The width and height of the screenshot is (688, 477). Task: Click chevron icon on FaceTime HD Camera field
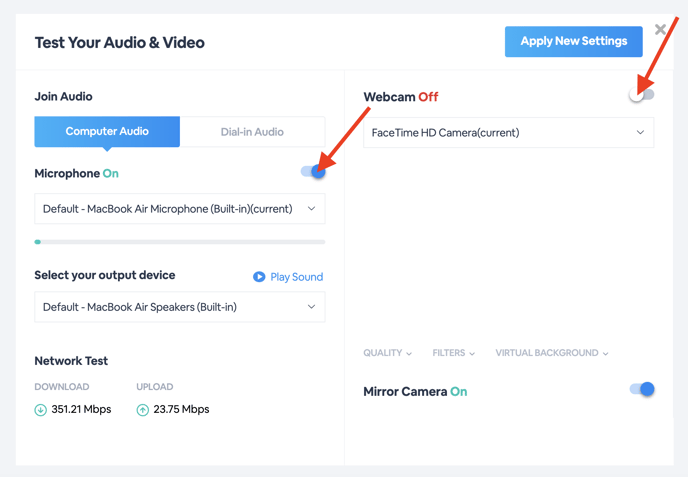click(640, 132)
